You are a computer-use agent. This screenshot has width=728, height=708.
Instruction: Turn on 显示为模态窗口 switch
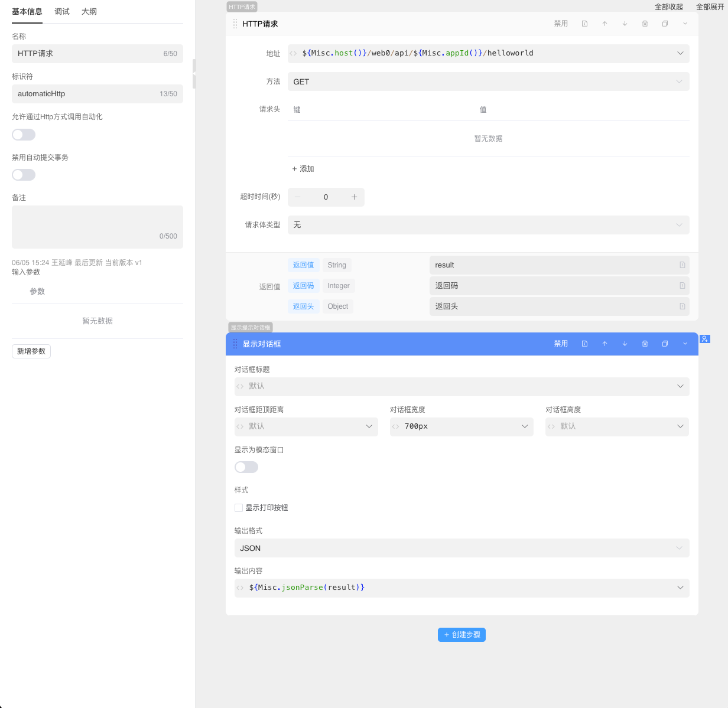coord(246,467)
